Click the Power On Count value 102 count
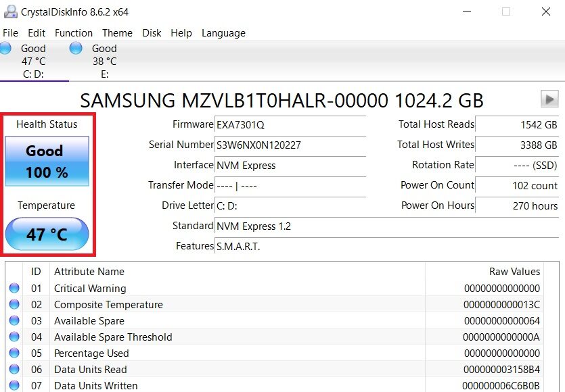The height and width of the screenshot is (392, 565). (x=517, y=186)
